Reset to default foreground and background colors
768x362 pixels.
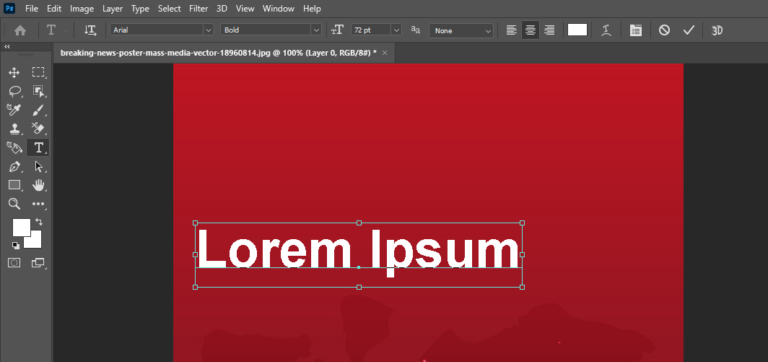click(x=16, y=245)
